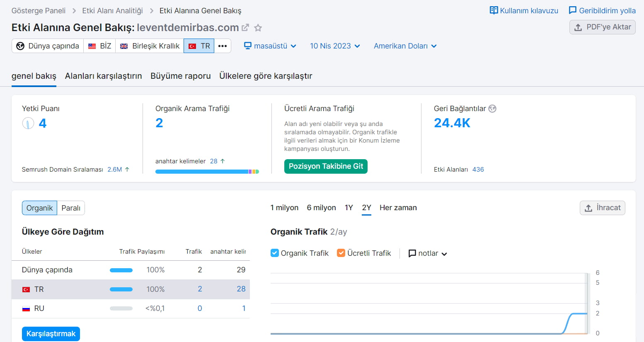The image size is (644, 342).
Task: Click the PDF'ye Aktar button
Action: point(603,27)
